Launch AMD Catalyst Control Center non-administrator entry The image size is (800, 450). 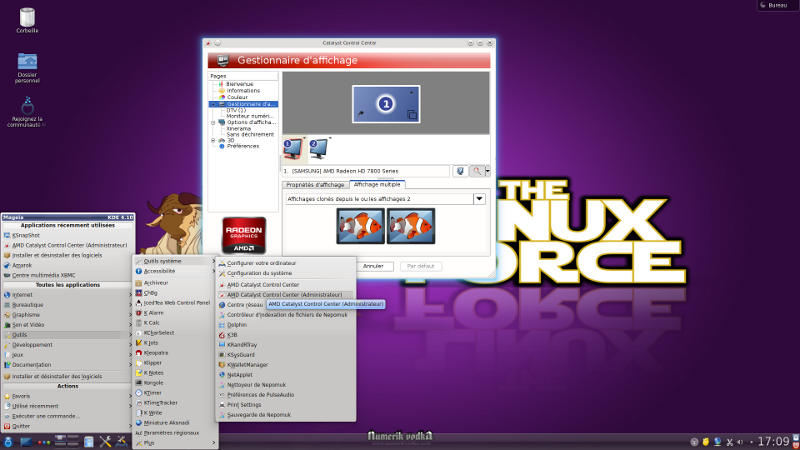[286, 285]
